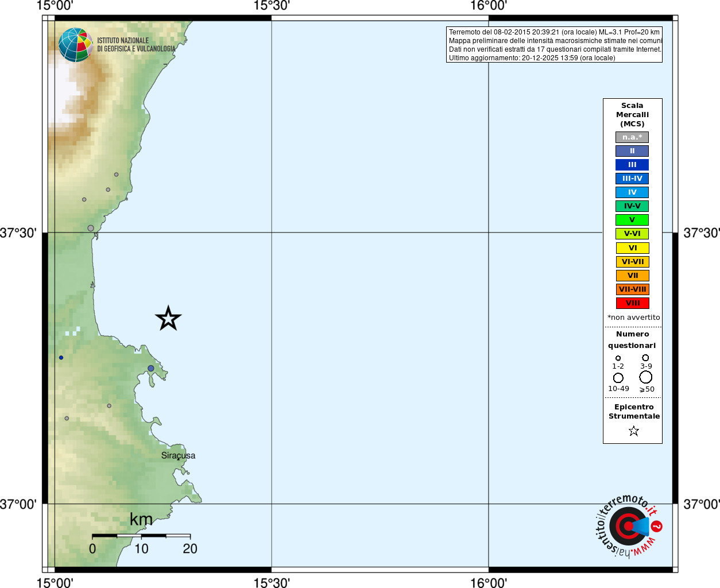
Task: Click the 'Numero questionari' heading
Action: pos(632,340)
